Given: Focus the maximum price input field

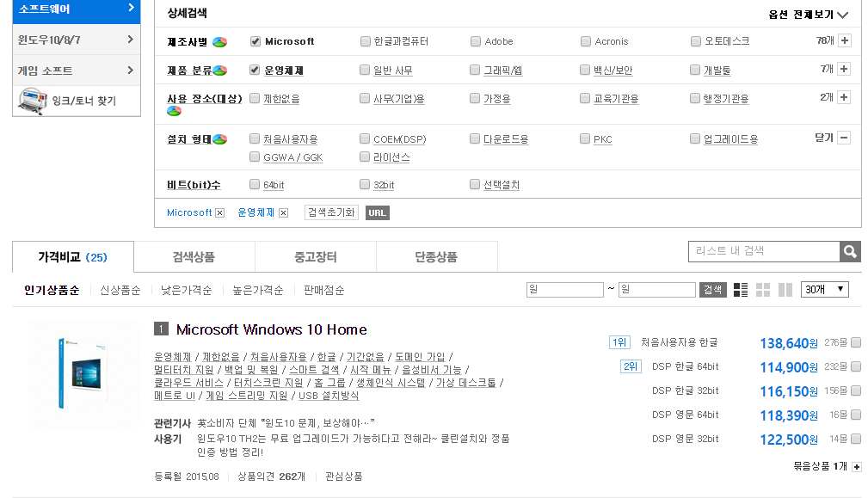Looking at the screenshot, I should [x=657, y=289].
